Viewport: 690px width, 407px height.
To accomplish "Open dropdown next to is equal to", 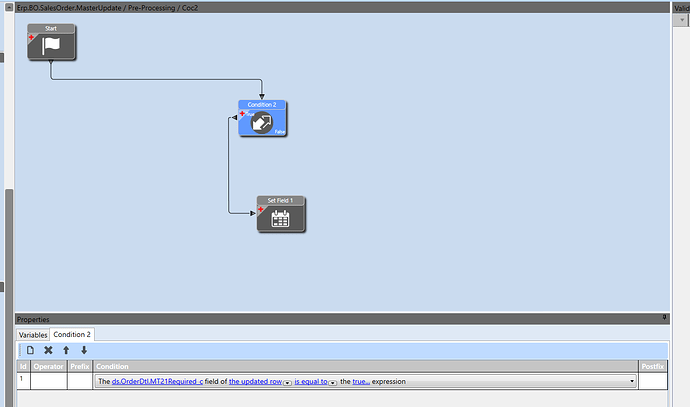I will [x=333, y=383].
